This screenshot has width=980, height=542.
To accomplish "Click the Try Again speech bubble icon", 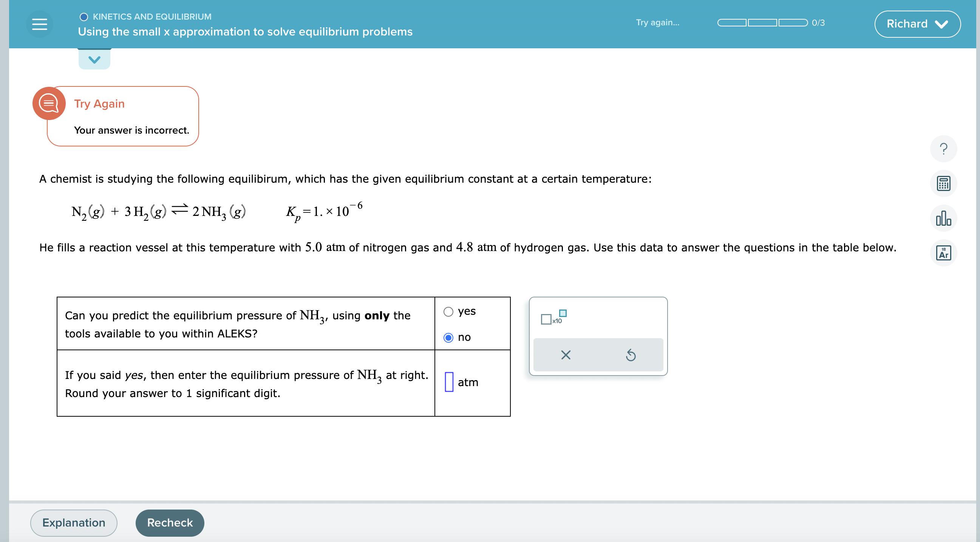I will point(49,103).
